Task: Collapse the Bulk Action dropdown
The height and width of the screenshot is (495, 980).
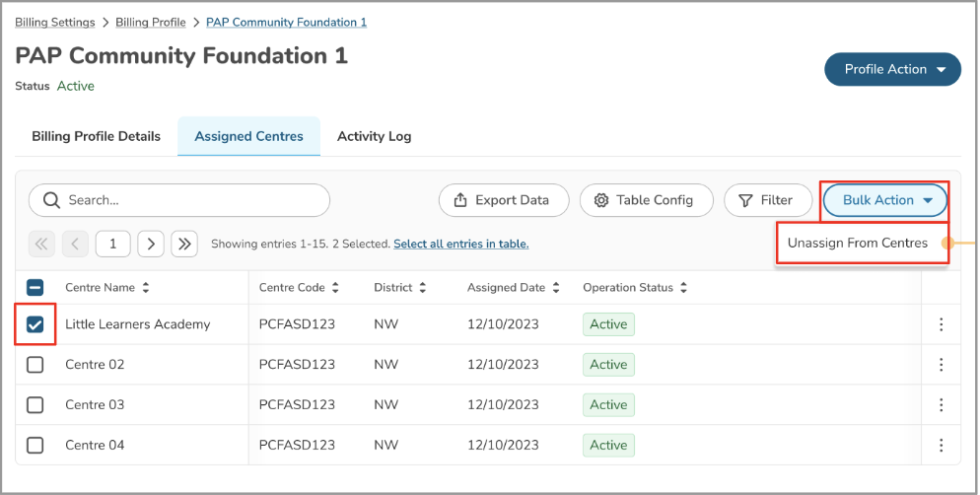Action: pyautogui.click(x=885, y=200)
